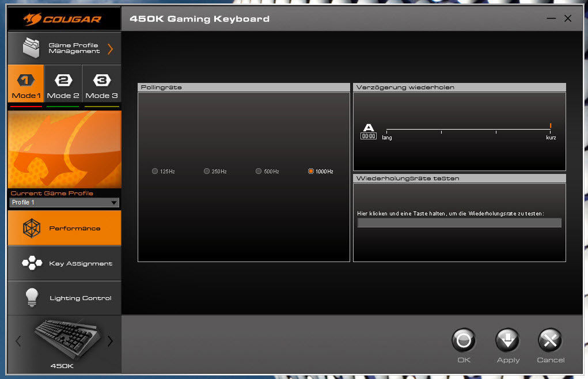Click the repeat rate test input field
This screenshot has height=379, width=588.
(460, 223)
